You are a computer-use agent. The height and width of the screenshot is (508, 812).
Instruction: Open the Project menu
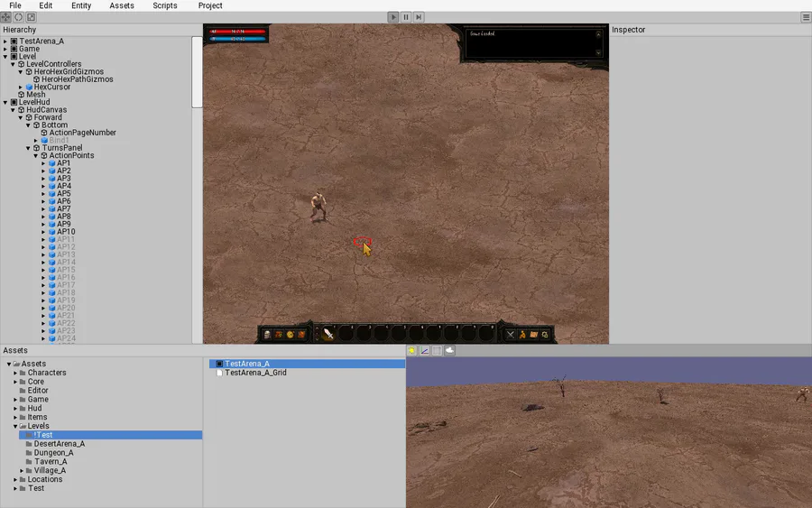point(210,5)
